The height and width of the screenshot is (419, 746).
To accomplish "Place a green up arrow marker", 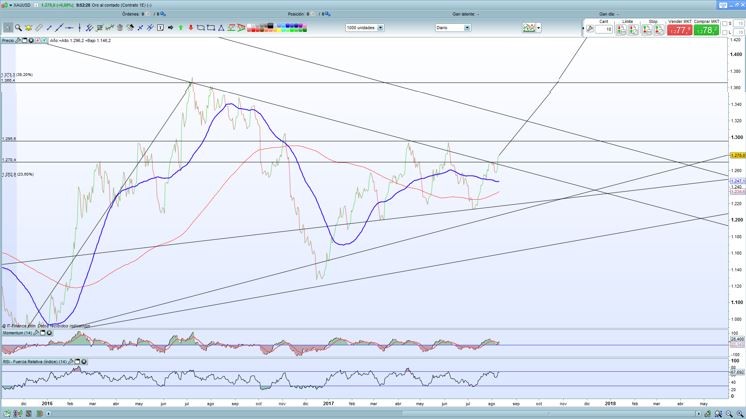I will 181,28.
